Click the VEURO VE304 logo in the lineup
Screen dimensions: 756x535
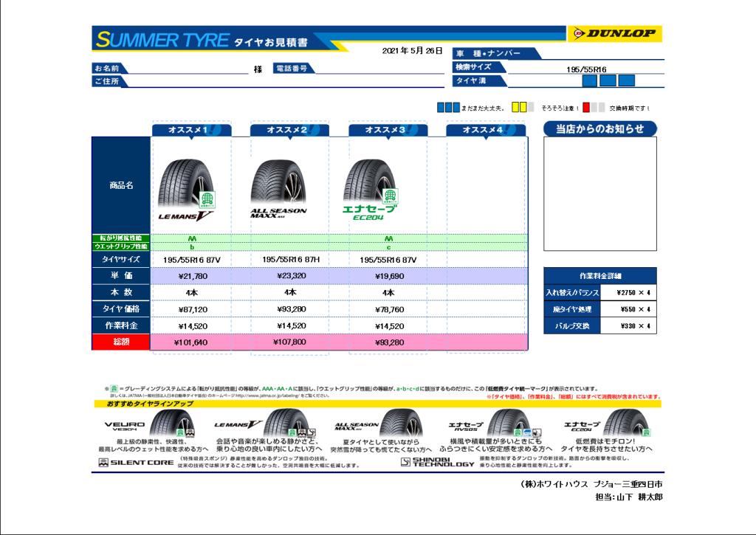[x=124, y=426]
